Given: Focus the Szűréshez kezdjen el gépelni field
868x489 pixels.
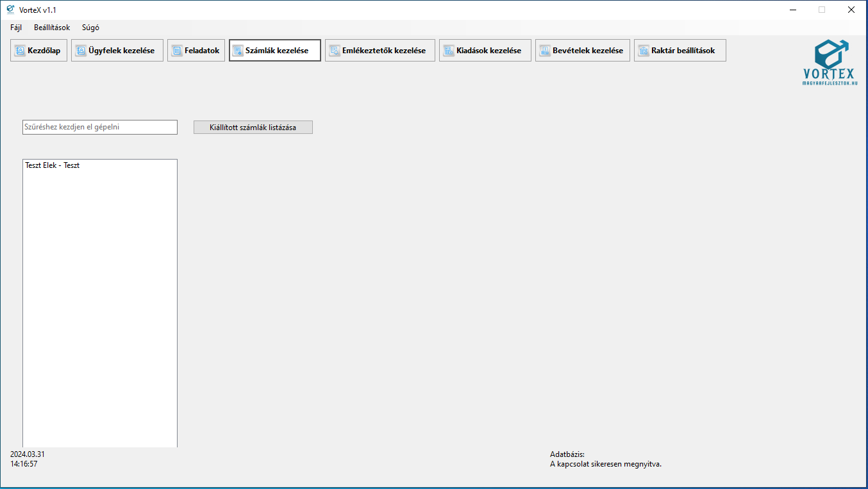Looking at the screenshot, I should [x=100, y=127].
